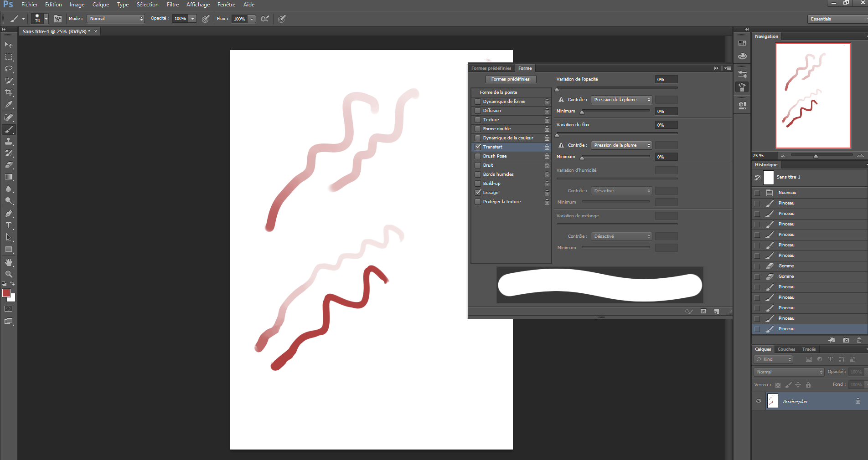Select the Crop tool
The height and width of the screenshot is (460, 868).
(9, 92)
